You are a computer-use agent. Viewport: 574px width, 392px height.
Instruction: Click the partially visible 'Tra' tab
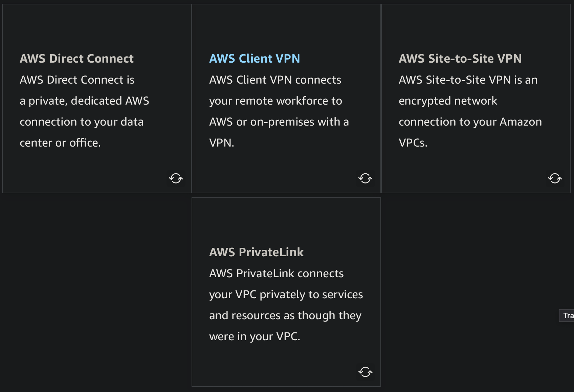(567, 315)
